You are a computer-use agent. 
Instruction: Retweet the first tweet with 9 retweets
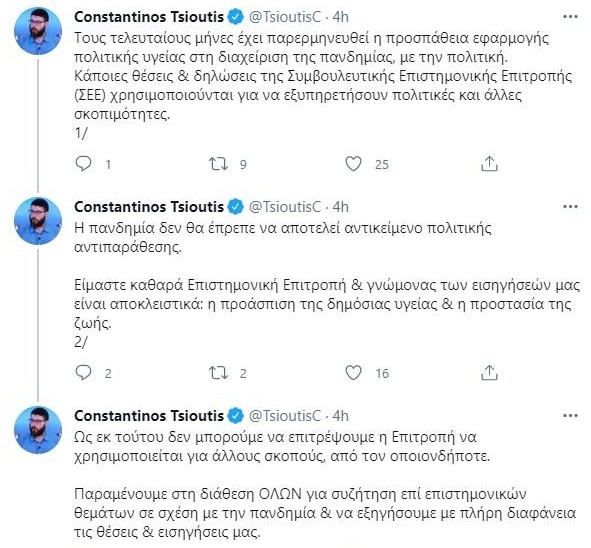219,164
